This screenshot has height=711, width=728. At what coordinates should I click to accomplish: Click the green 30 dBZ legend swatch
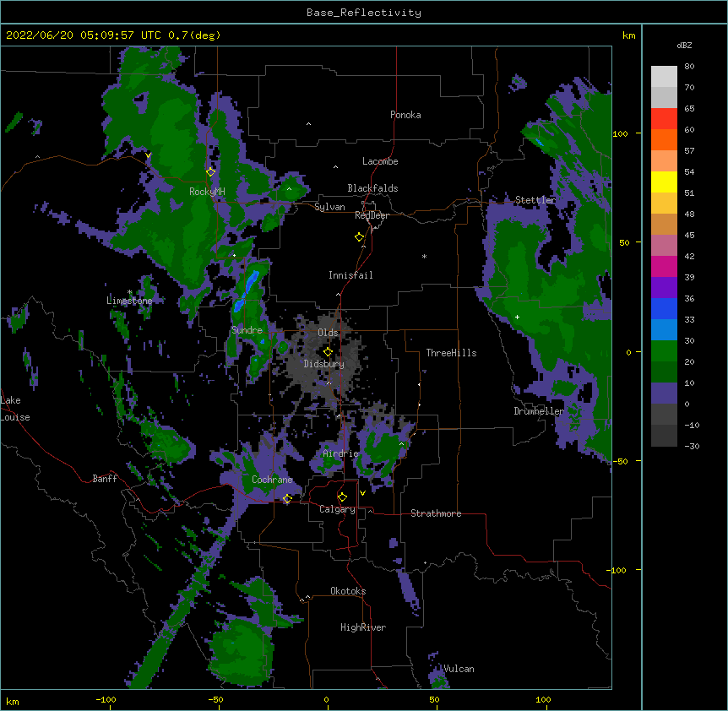point(664,351)
